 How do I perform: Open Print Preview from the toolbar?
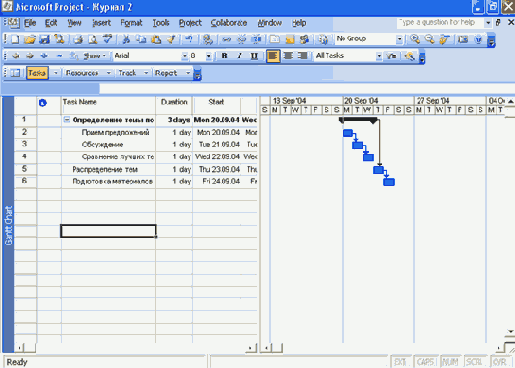click(93, 39)
